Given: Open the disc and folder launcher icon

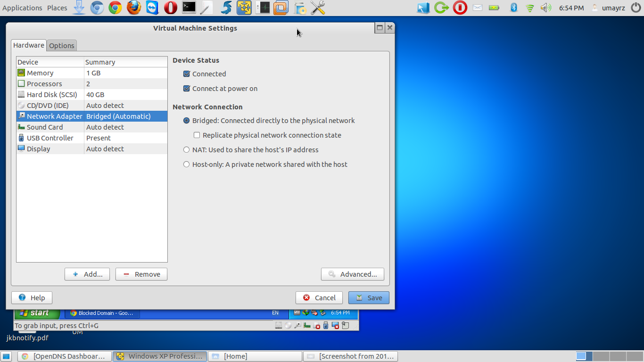Looking at the screenshot, I should (x=300, y=8).
